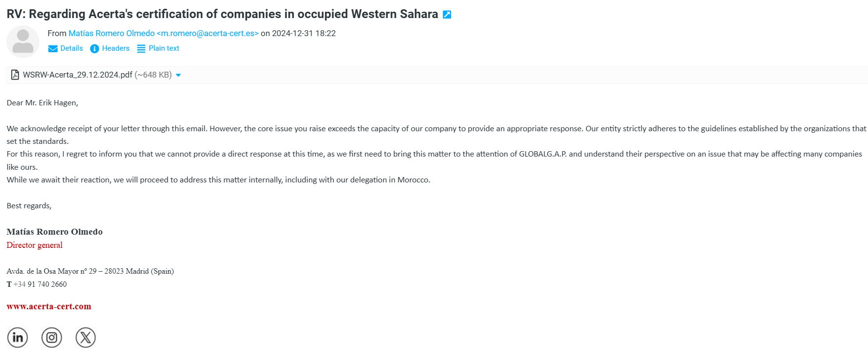Viewport: 868px width, 359px height.
Task: Open message in new window icon
Action: 447,15
